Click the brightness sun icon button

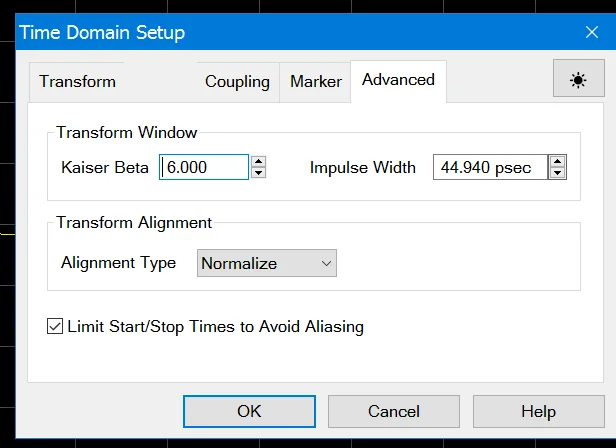tap(577, 81)
